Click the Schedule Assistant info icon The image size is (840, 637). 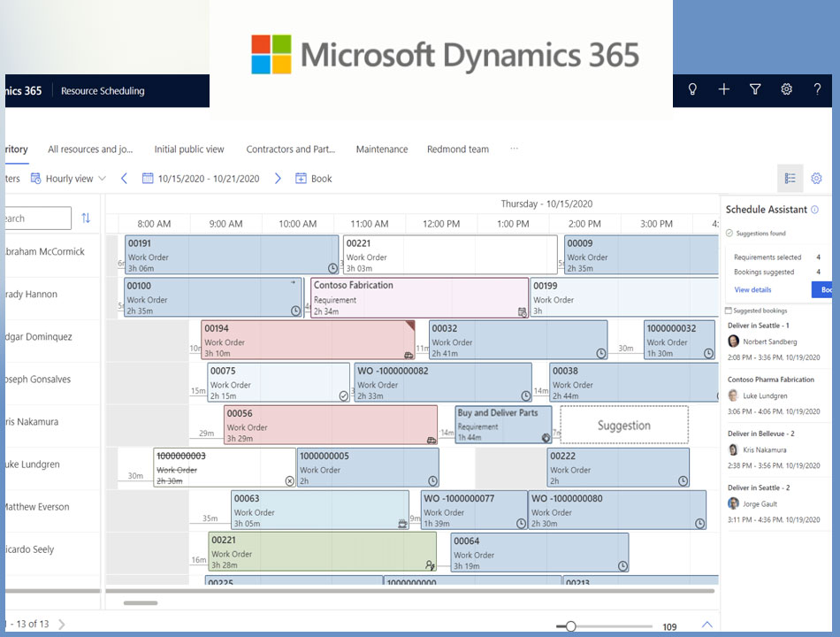(x=815, y=210)
